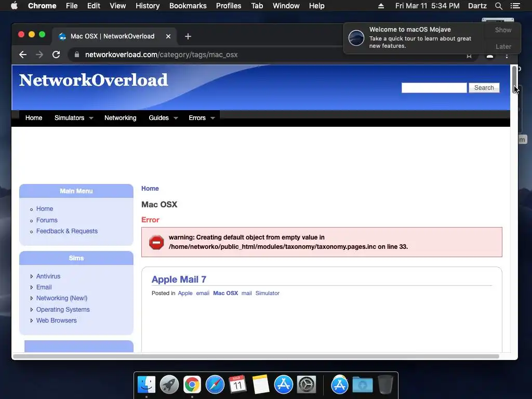Click Mojave notification icon
The height and width of the screenshot is (399, 532).
(356, 37)
